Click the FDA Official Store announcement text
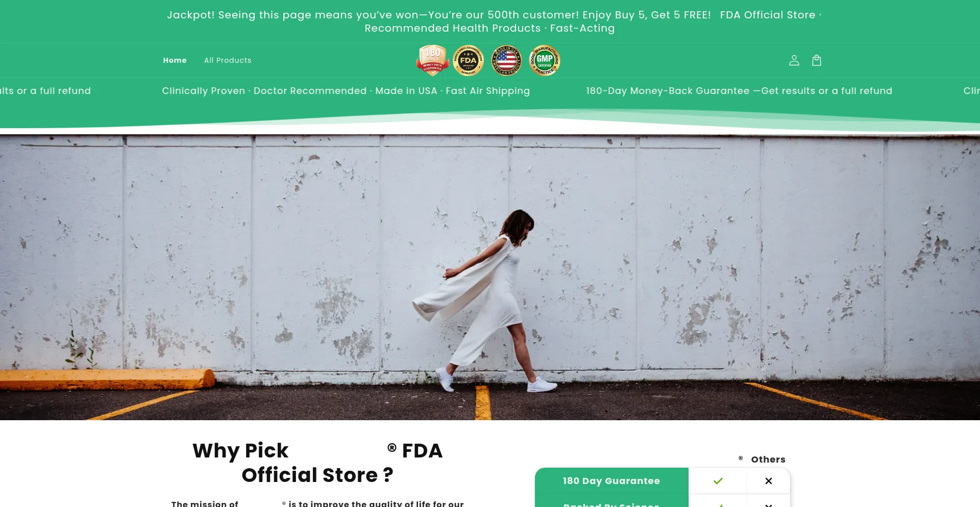The width and height of the screenshot is (980, 507). click(768, 15)
